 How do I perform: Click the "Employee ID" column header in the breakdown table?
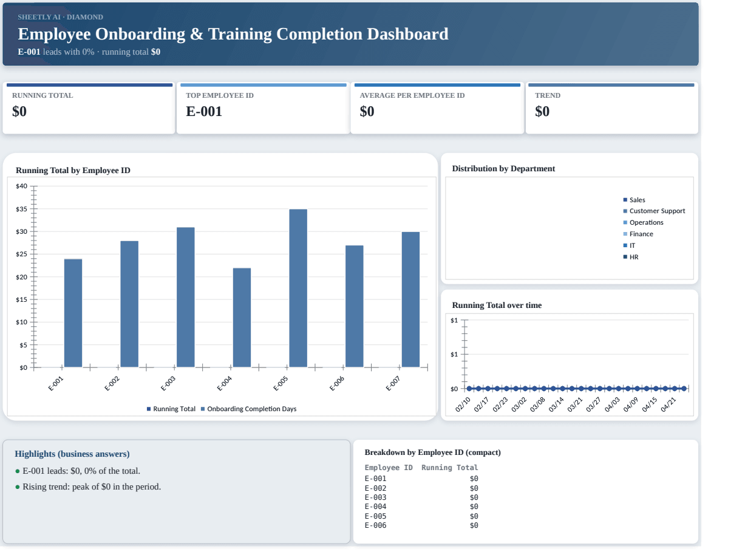(x=389, y=468)
